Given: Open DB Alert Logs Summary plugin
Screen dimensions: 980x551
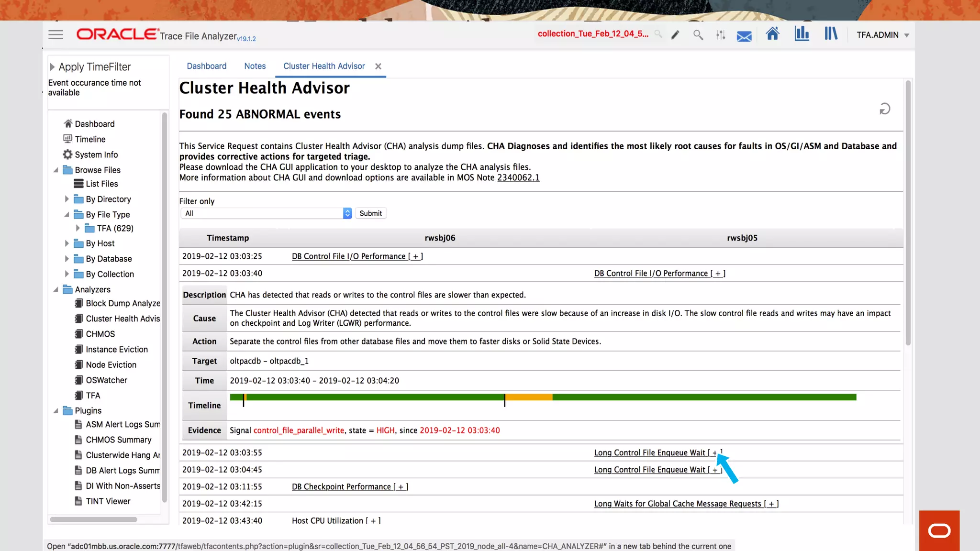Looking at the screenshot, I should [x=123, y=470].
